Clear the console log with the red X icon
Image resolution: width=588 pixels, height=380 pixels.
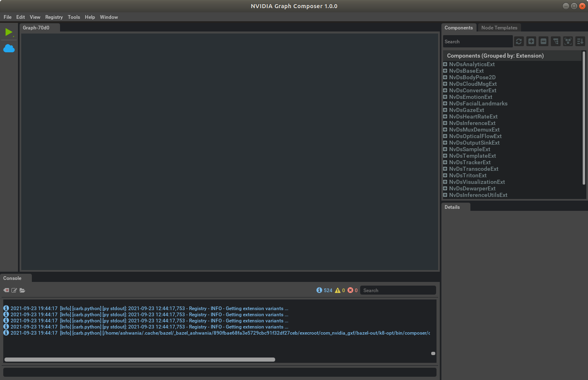pos(6,291)
